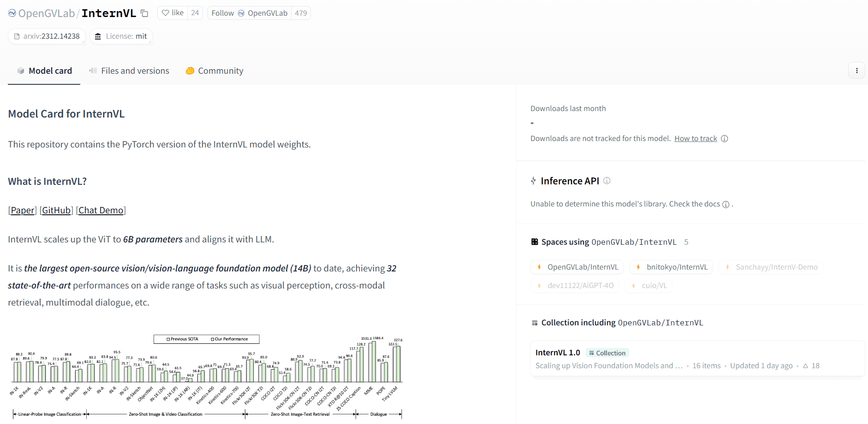Click the Files and versions list icon

pos(93,71)
